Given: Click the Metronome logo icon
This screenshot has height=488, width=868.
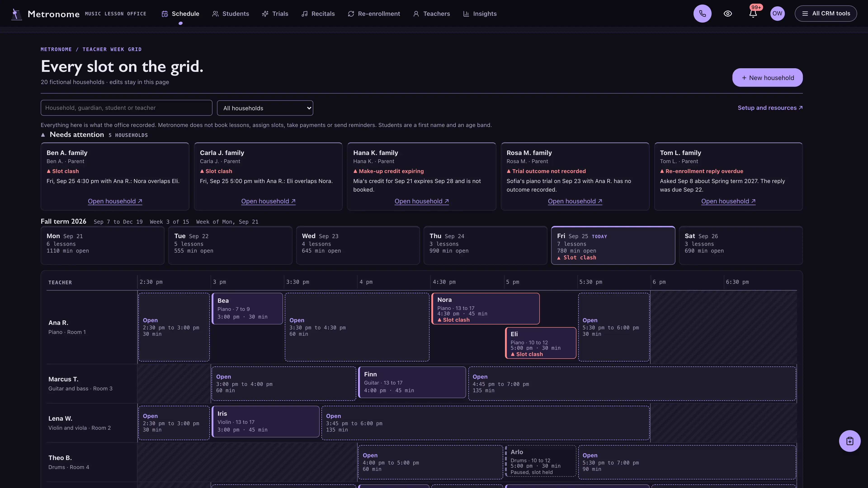Looking at the screenshot, I should [16, 14].
